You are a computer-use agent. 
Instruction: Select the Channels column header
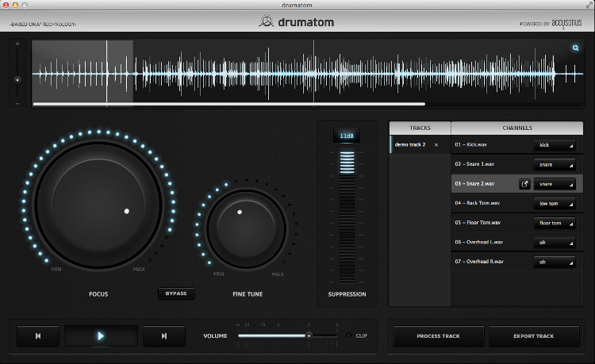[x=516, y=128]
